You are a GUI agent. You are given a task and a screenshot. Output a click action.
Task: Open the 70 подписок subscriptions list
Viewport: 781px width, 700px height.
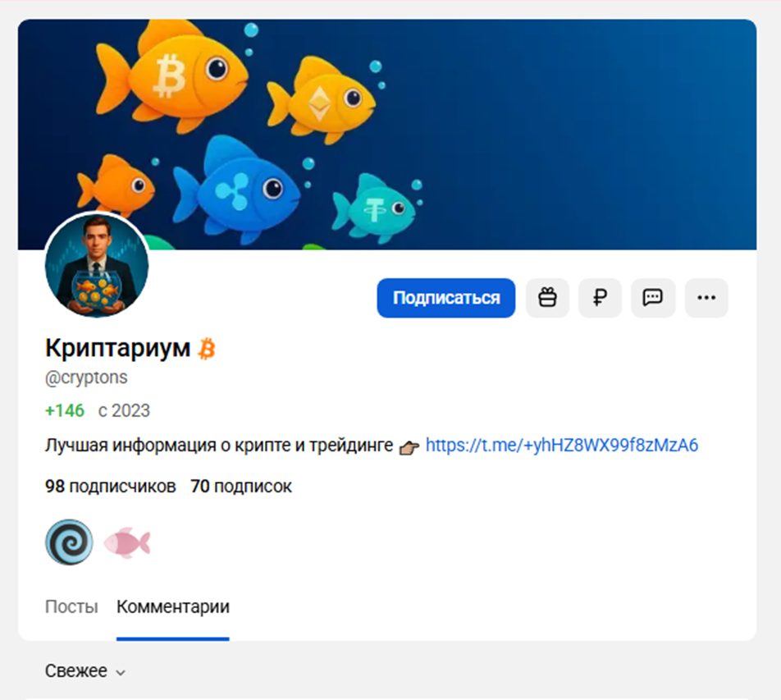point(241,487)
